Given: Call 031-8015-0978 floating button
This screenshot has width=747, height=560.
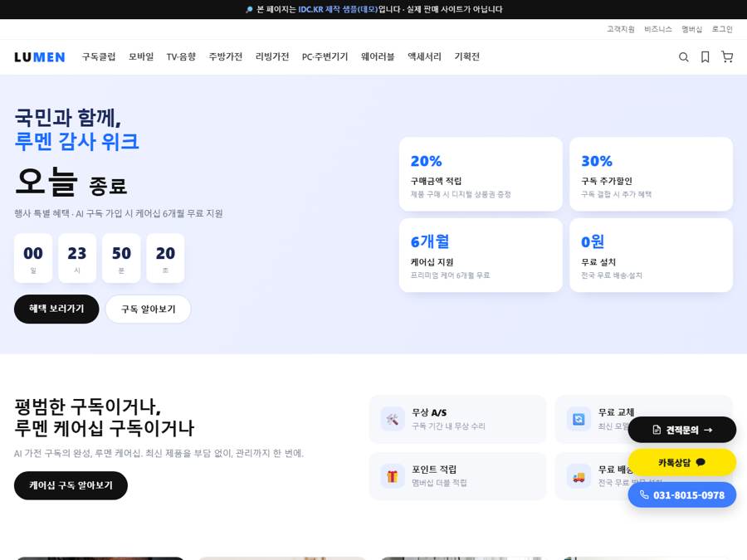Looking at the screenshot, I should (x=682, y=494).
